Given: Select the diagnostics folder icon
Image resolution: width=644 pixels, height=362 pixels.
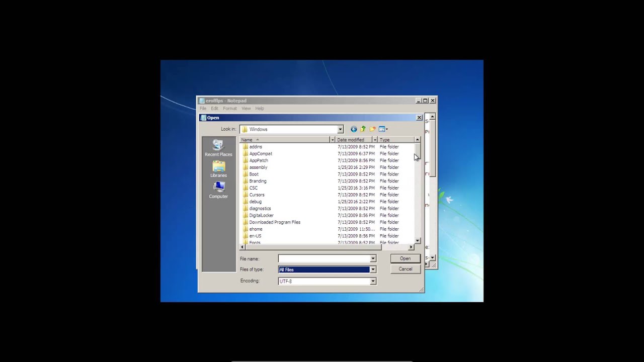Looking at the screenshot, I should [x=246, y=209].
